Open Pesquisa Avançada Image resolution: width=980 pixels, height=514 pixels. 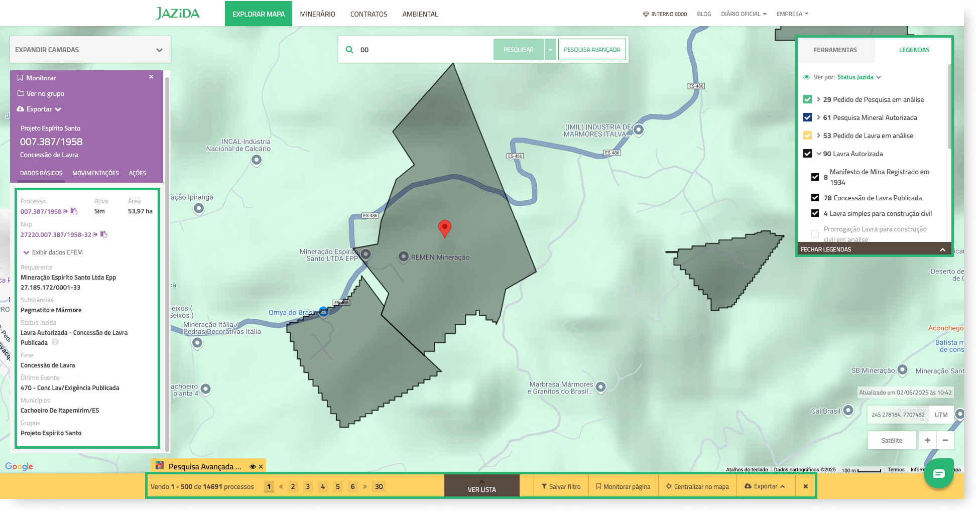(592, 50)
